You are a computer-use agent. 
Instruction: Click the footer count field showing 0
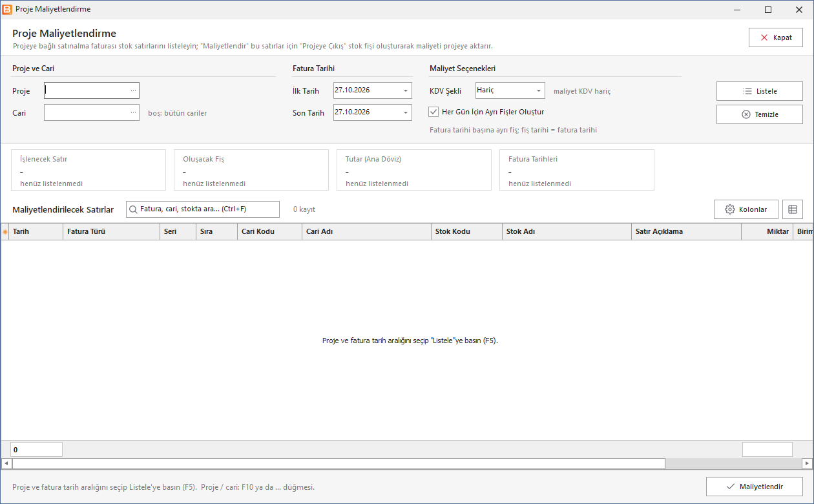pos(37,450)
